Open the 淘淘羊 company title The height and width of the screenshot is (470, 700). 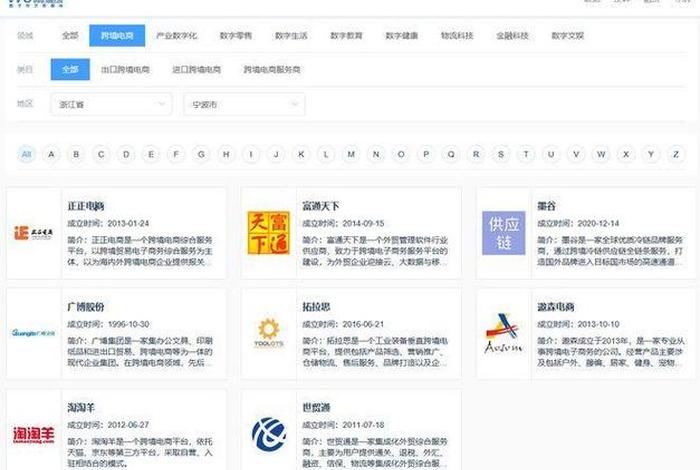[x=81, y=408]
